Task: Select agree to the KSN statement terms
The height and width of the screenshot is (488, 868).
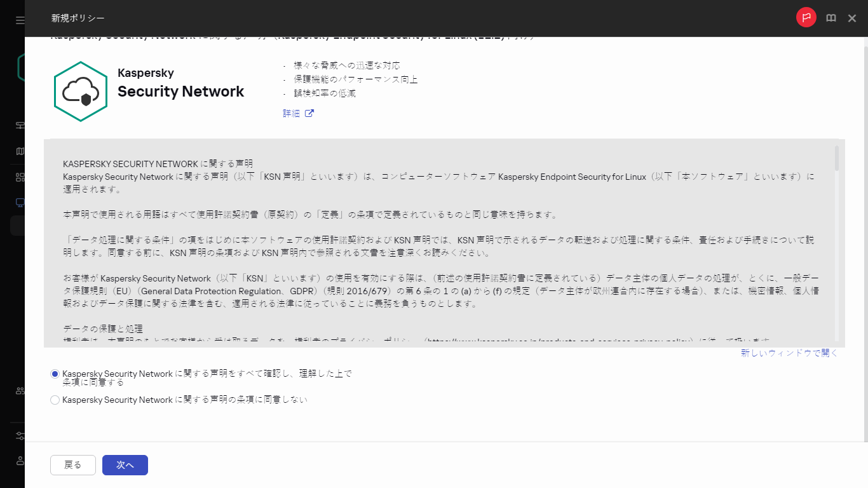Action: 55,374
